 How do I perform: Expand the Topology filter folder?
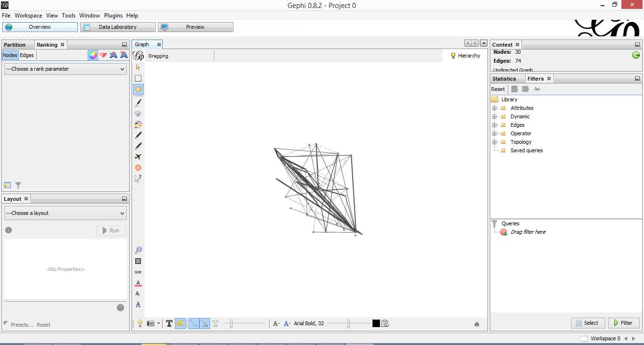[x=495, y=142]
